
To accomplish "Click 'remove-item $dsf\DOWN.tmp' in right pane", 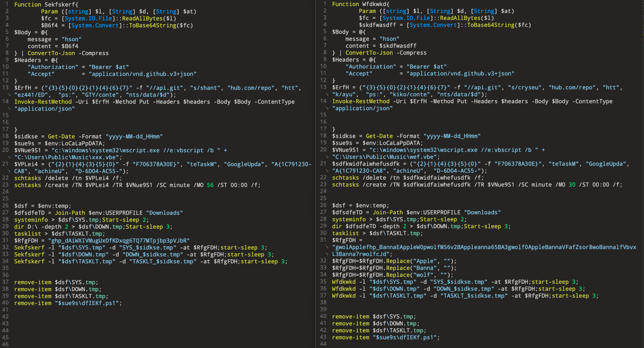I will pyautogui.click(x=376, y=323).
